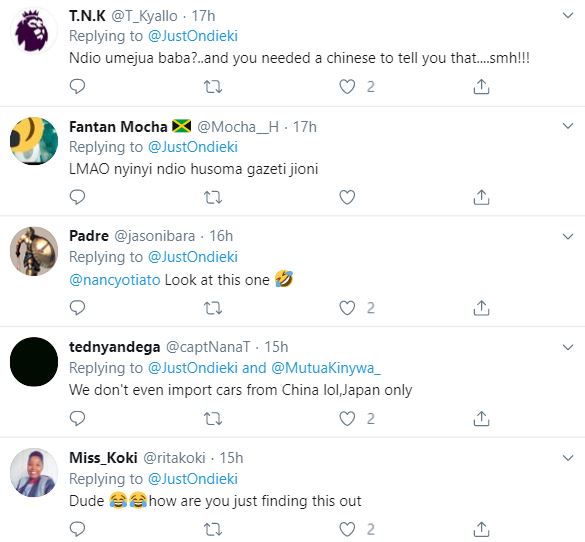The image size is (585, 542).
Task: Reply to T.N.K's tweet
Action: [77, 87]
